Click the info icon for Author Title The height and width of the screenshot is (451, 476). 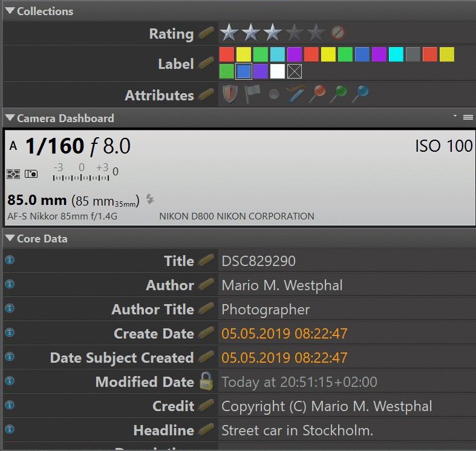(10, 308)
